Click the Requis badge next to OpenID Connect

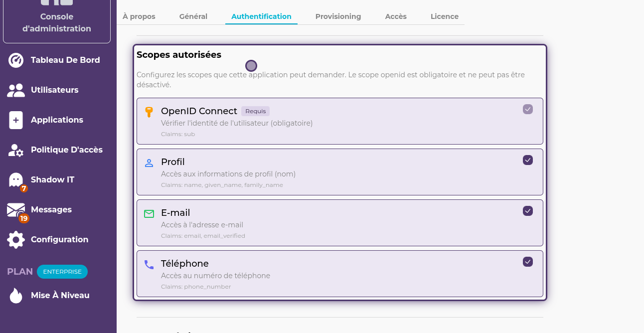pyautogui.click(x=255, y=111)
